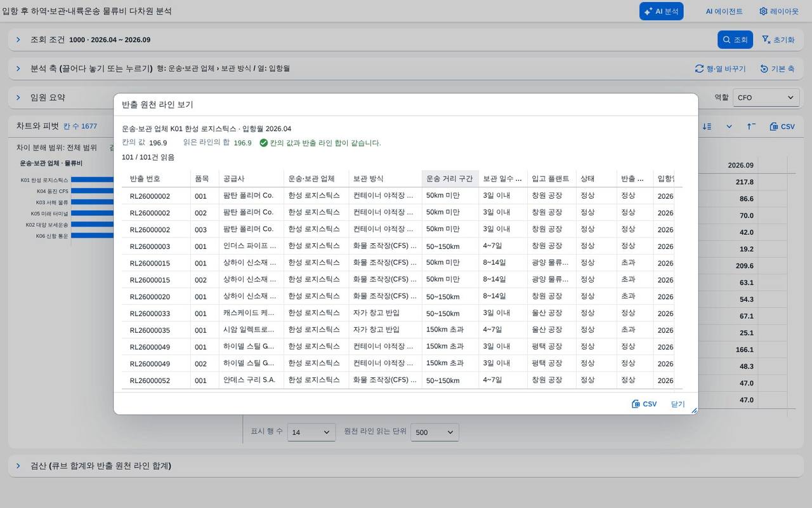Viewport: 812px width, 508px height.
Task: Click the 입고 플랜트 column header
Action: coord(551,178)
